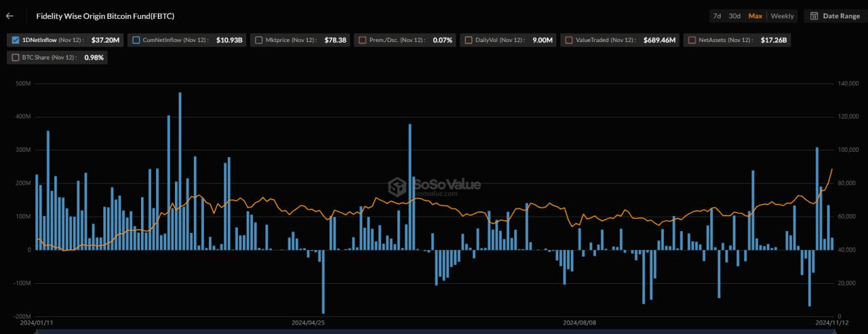Enable the CumNetInflow series checkbox
Viewport: 868px width, 334px height.
pyautogui.click(x=137, y=41)
